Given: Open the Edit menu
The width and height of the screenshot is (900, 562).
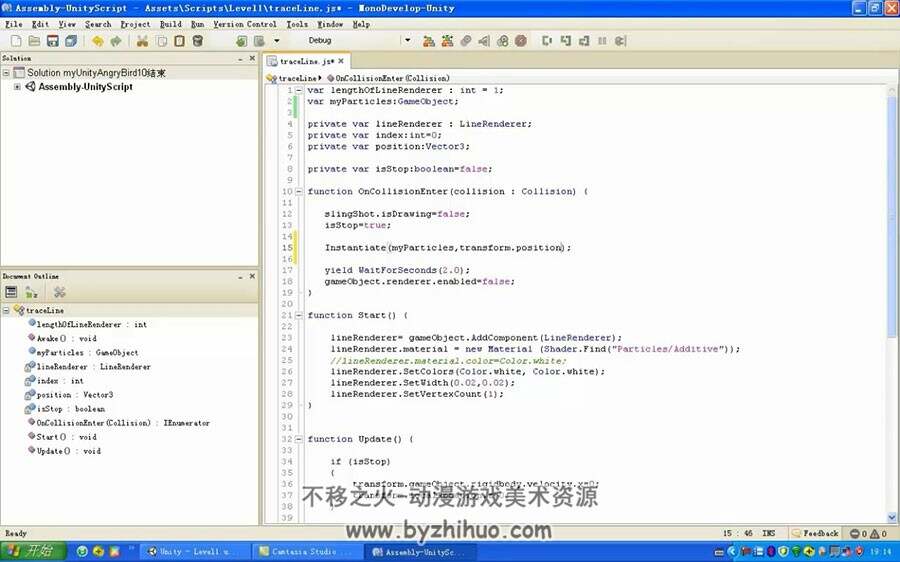Looking at the screenshot, I should coord(40,24).
